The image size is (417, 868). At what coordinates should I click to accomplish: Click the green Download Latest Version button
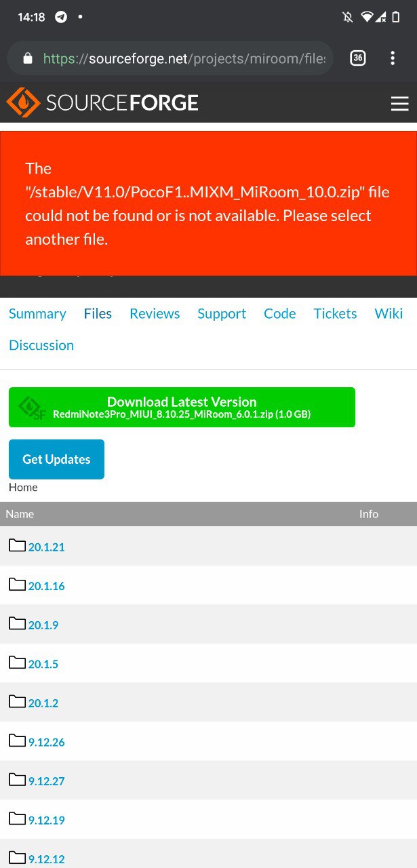click(x=182, y=407)
